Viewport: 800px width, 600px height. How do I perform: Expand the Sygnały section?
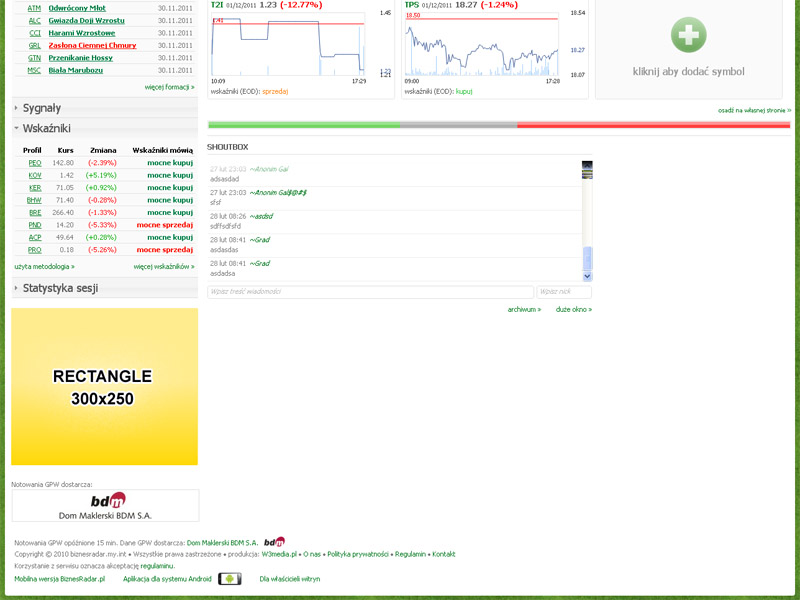click(41, 108)
